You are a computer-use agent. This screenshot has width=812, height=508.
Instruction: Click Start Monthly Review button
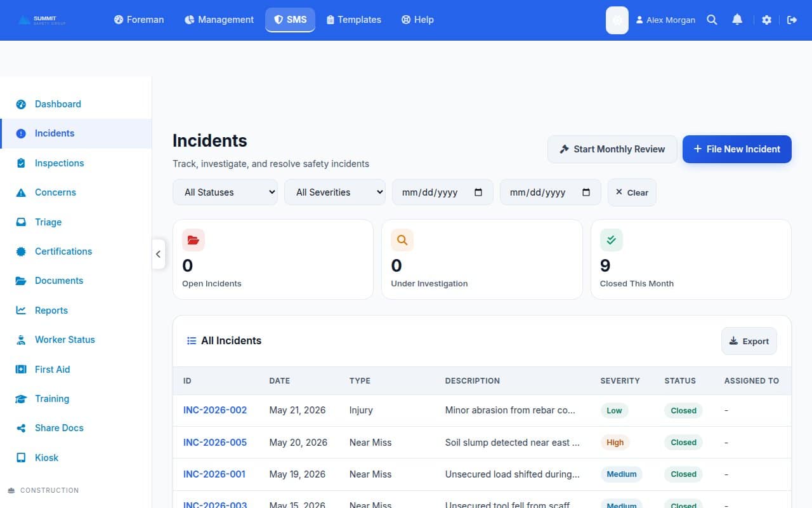coord(612,149)
